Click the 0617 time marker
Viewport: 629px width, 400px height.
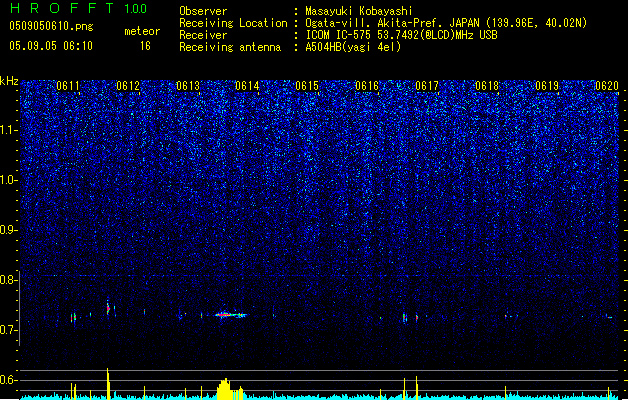(x=427, y=86)
